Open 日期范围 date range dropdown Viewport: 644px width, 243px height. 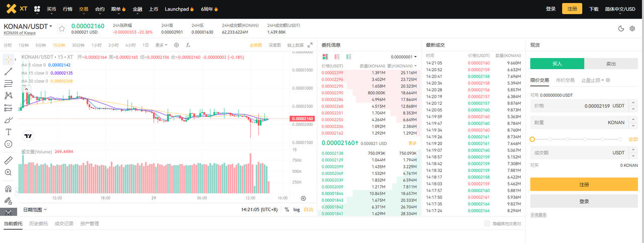click(x=35, y=209)
